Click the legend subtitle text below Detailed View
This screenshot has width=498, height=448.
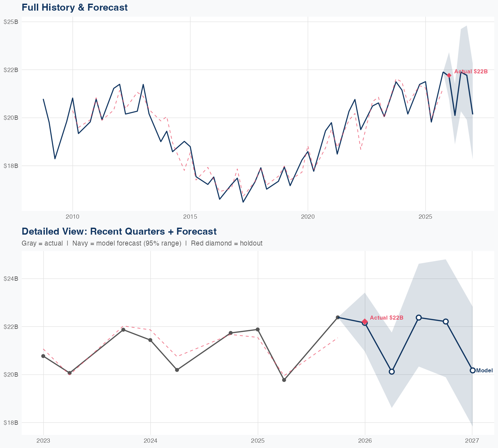tap(142, 243)
